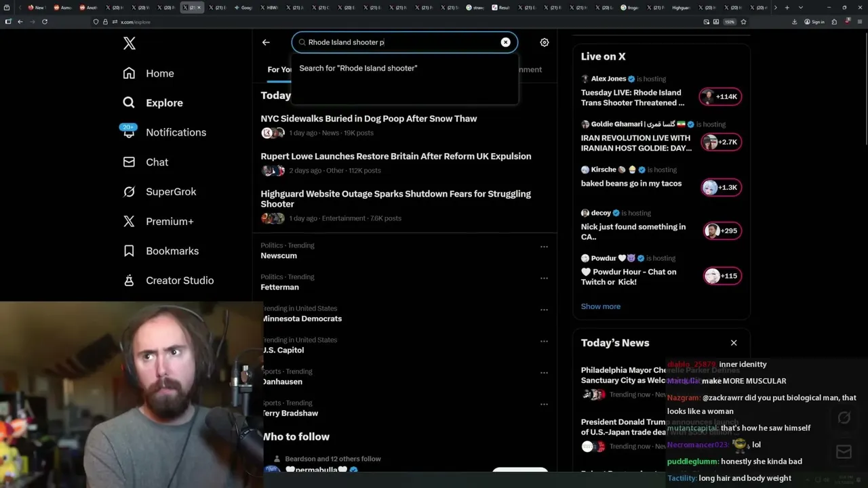Image resolution: width=868 pixels, height=488 pixels.
Task: Dismiss the Today's News panel
Action: (x=734, y=343)
